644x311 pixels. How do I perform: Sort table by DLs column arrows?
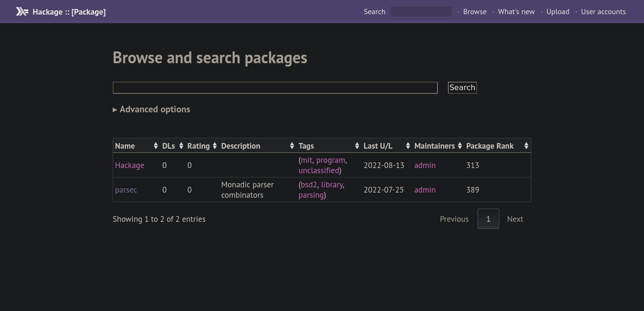(181, 146)
